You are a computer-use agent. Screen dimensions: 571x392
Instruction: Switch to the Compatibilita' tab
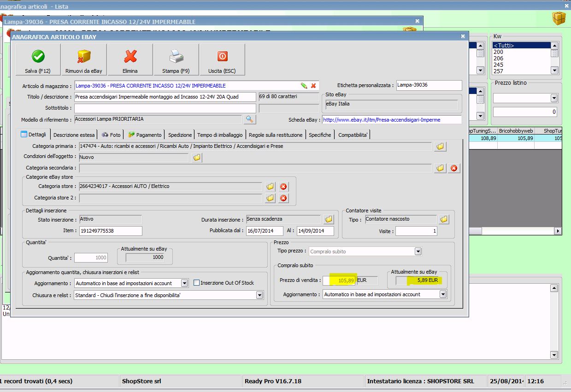[353, 135]
